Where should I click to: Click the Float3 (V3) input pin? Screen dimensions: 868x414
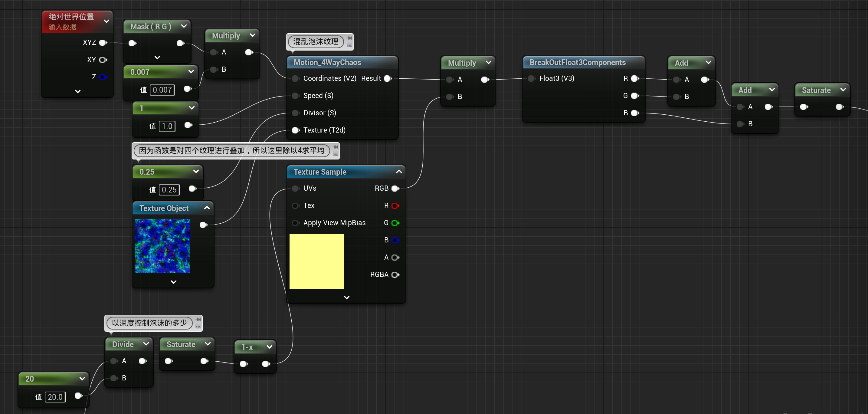click(x=531, y=79)
